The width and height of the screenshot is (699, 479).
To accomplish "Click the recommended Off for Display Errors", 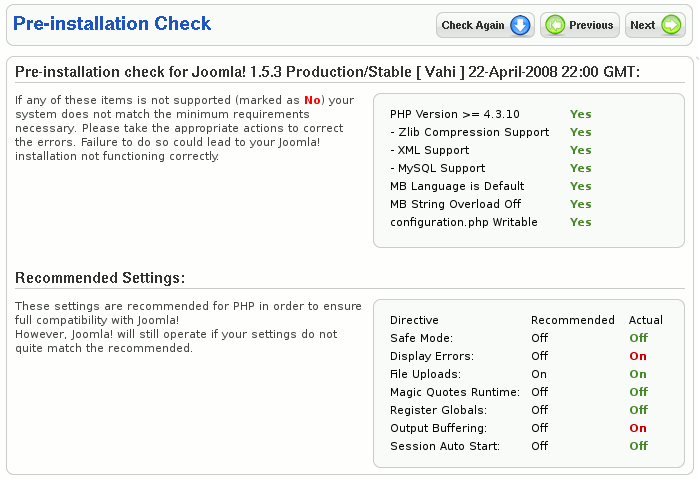I will [539, 356].
